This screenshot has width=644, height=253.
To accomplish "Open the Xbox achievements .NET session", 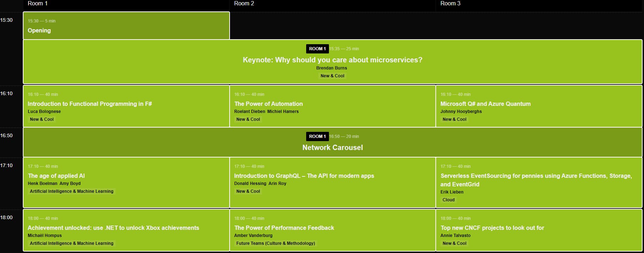I will (113, 228).
